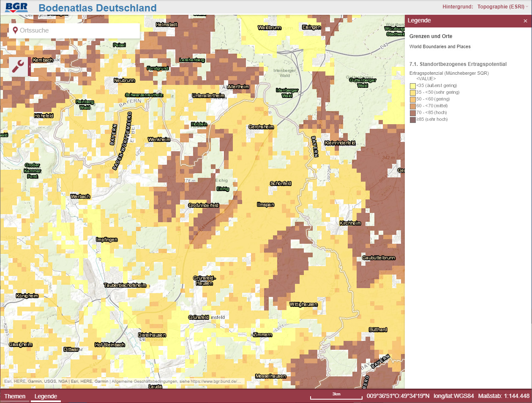The height and width of the screenshot is (403, 532).
Task: Click the Schönfeld map label
Action: click(281, 183)
